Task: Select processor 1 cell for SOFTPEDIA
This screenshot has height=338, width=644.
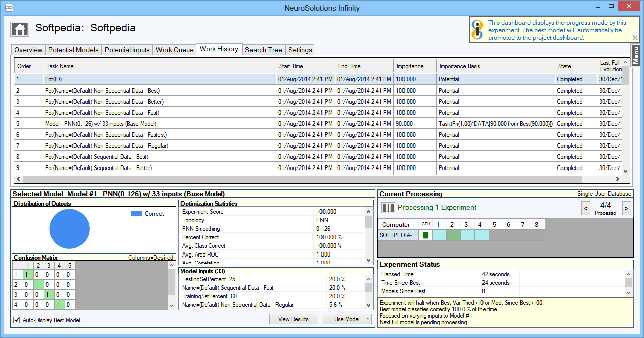Action: coord(439,235)
